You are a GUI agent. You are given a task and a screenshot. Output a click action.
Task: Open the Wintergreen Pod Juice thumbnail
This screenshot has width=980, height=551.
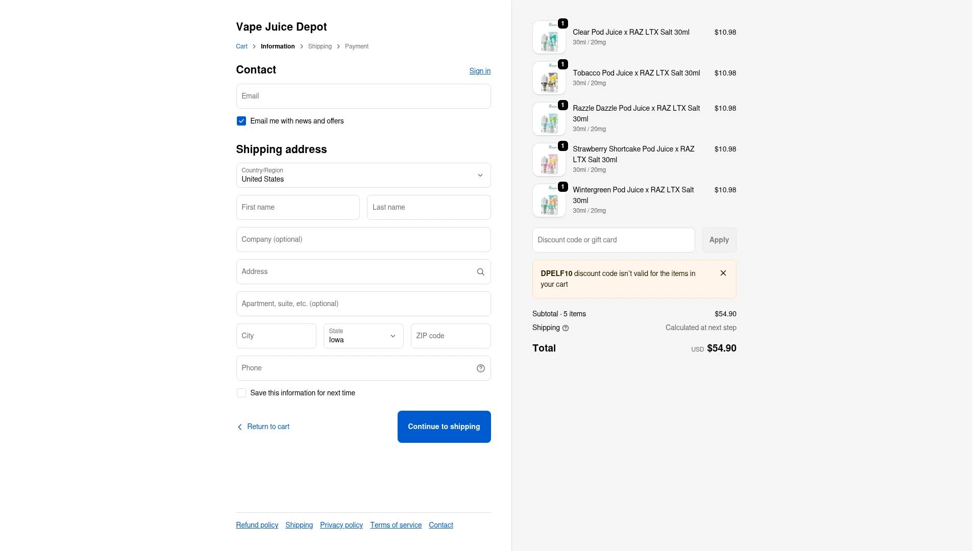[x=549, y=201]
